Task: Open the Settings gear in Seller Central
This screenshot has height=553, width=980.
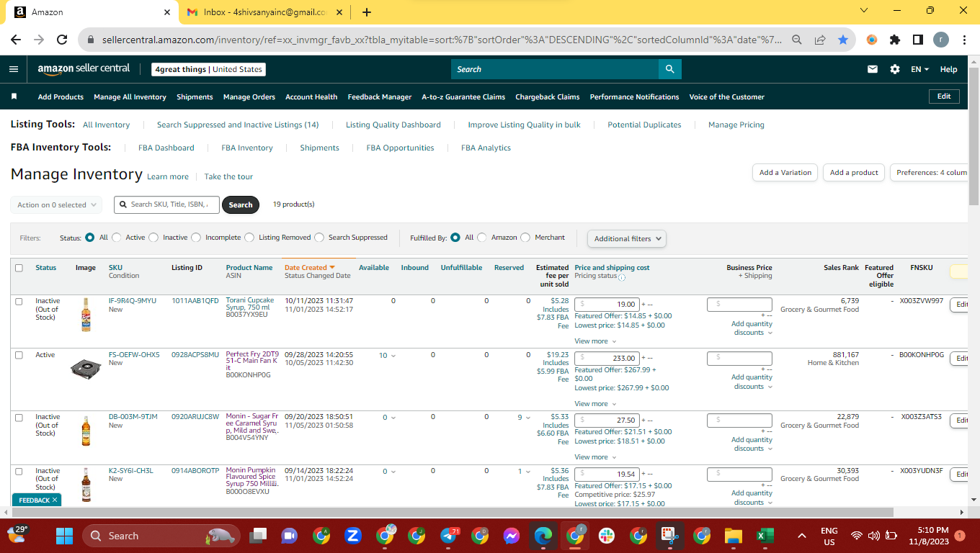Action: 895,69
